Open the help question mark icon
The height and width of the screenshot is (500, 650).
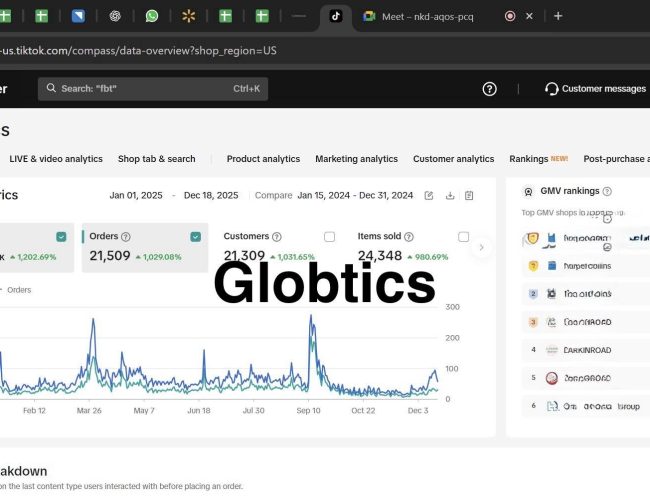[490, 89]
